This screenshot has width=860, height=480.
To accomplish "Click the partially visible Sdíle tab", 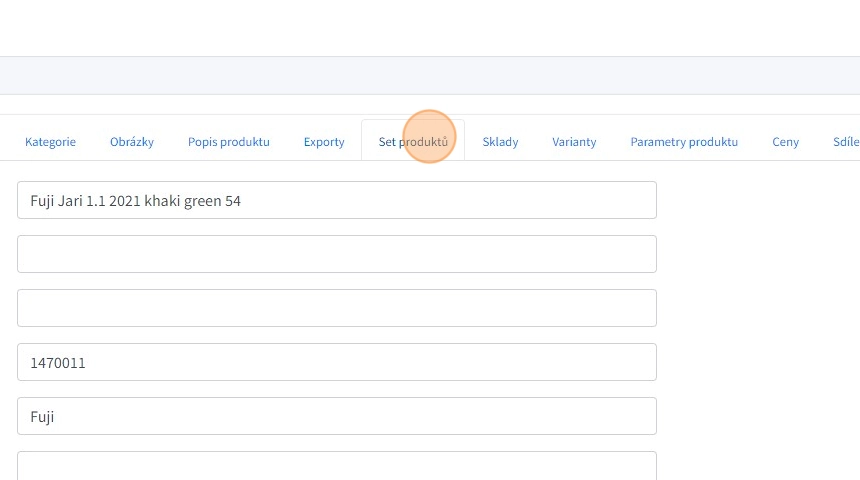I will click(845, 142).
